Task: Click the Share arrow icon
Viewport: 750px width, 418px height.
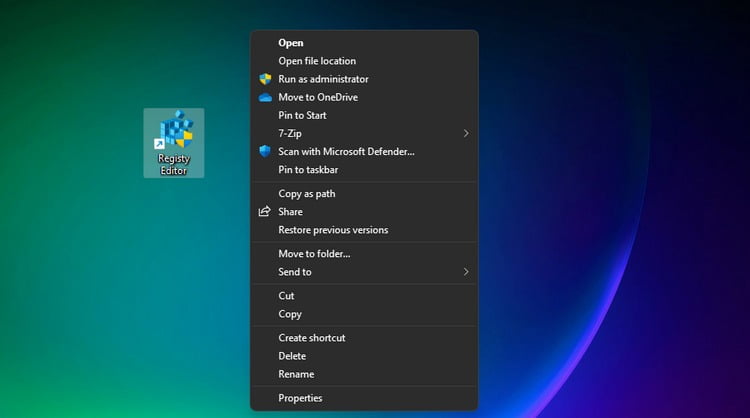Action: pyautogui.click(x=265, y=211)
